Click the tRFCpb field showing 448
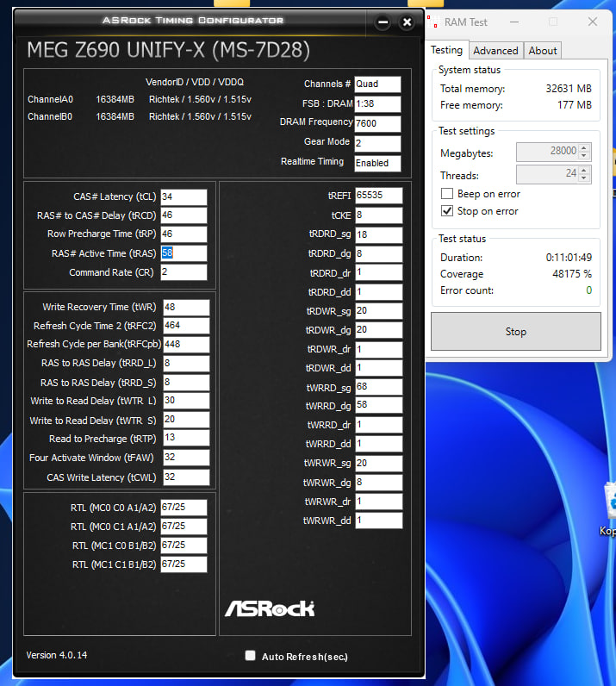616x686 pixels. [186, 345]
